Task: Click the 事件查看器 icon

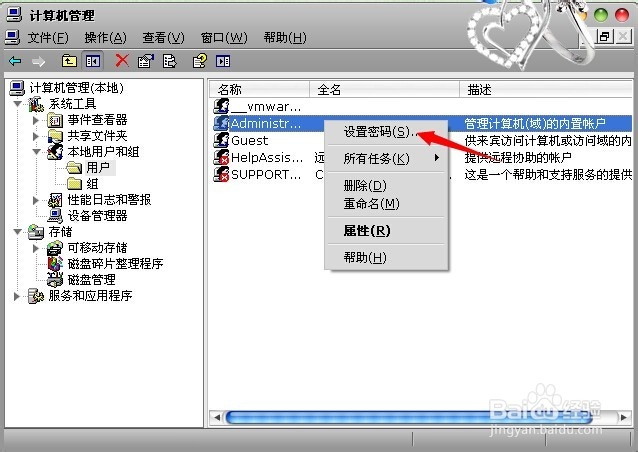Action: [x=55, y=120]
